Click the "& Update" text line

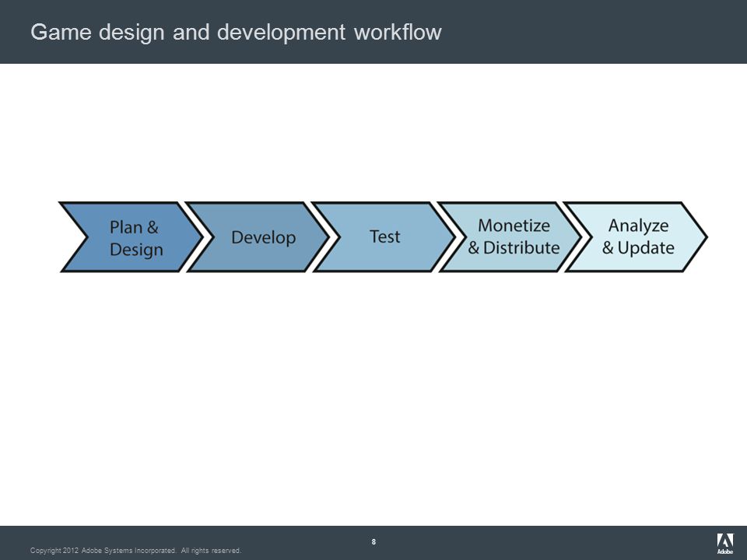(638, 248)
